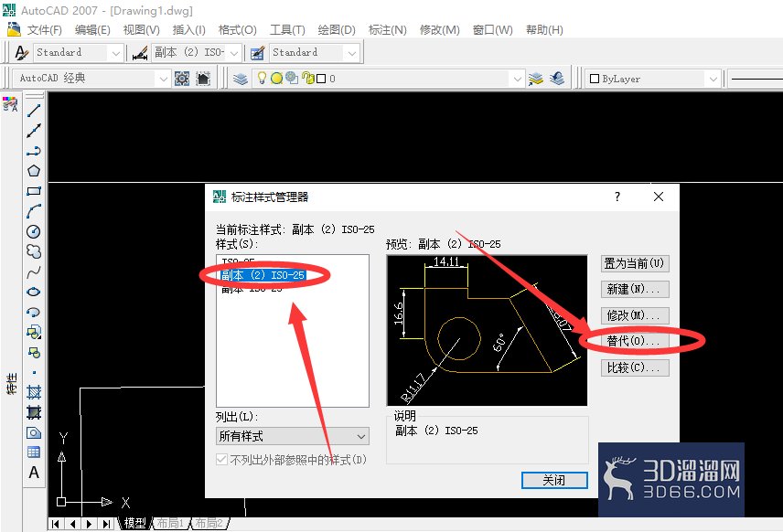Screen dimensions: 783x532
Task: Select the Insert block tool
Action: [x=34, y=333]
